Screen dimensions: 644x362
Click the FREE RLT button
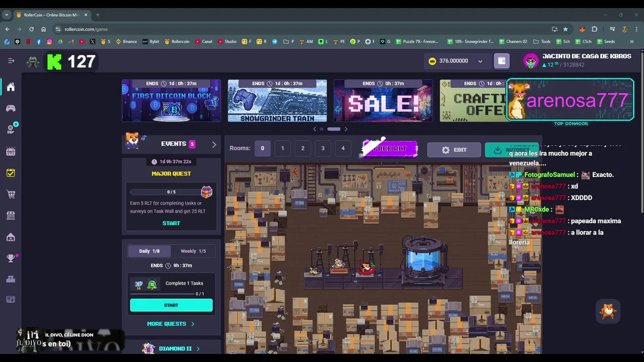(x=390, y=149)
